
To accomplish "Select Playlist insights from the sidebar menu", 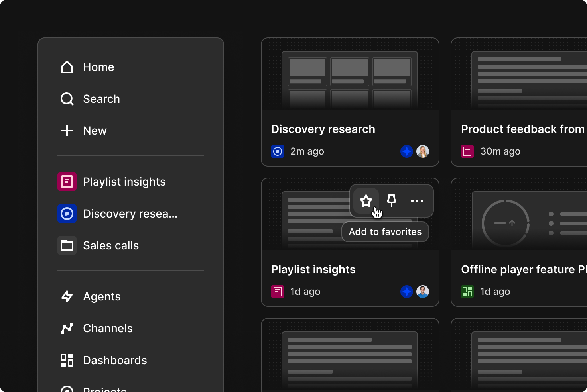I will tap(124, 182).
